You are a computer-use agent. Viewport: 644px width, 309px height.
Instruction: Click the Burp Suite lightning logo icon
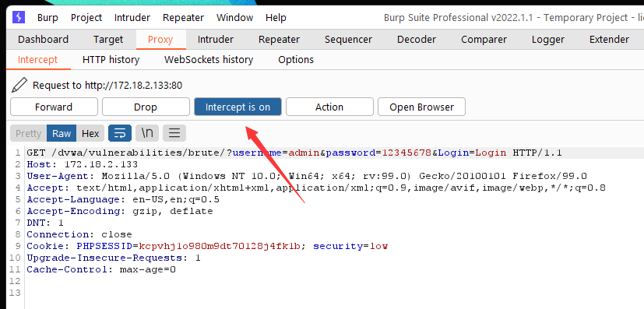[x=19, y=17]
